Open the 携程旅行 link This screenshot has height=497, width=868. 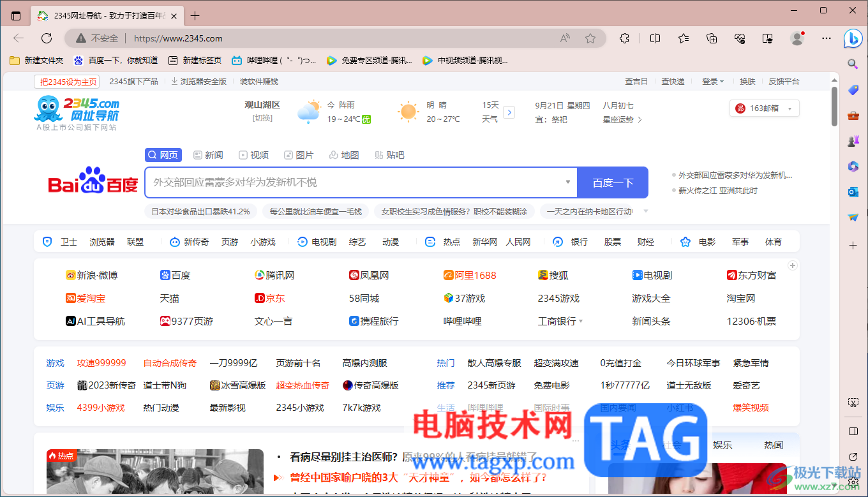(373, 322)
